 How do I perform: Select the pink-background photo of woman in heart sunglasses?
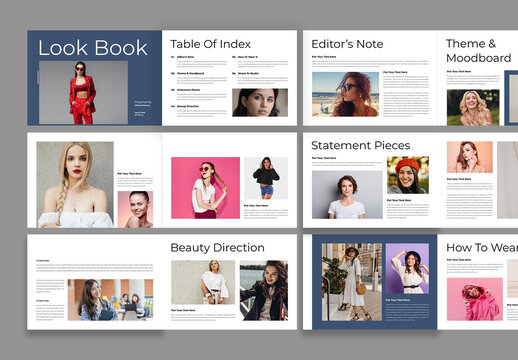click(x=205, y=188)
